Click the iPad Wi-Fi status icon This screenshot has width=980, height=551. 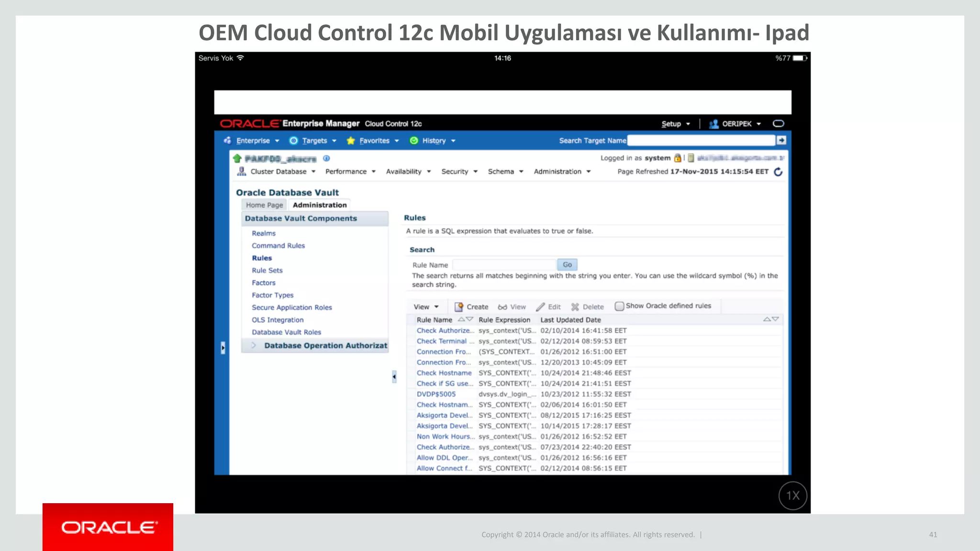(240, 58)
